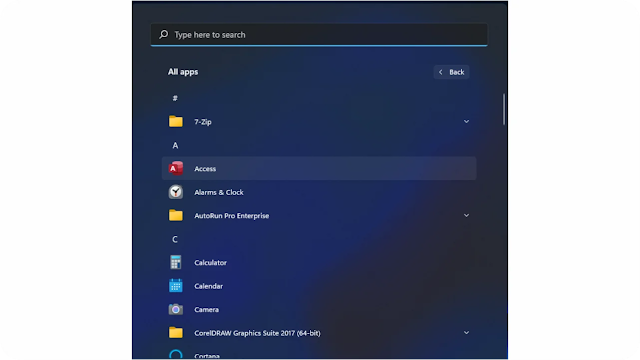Open Alarms & Clock icon

coord(176,192)
